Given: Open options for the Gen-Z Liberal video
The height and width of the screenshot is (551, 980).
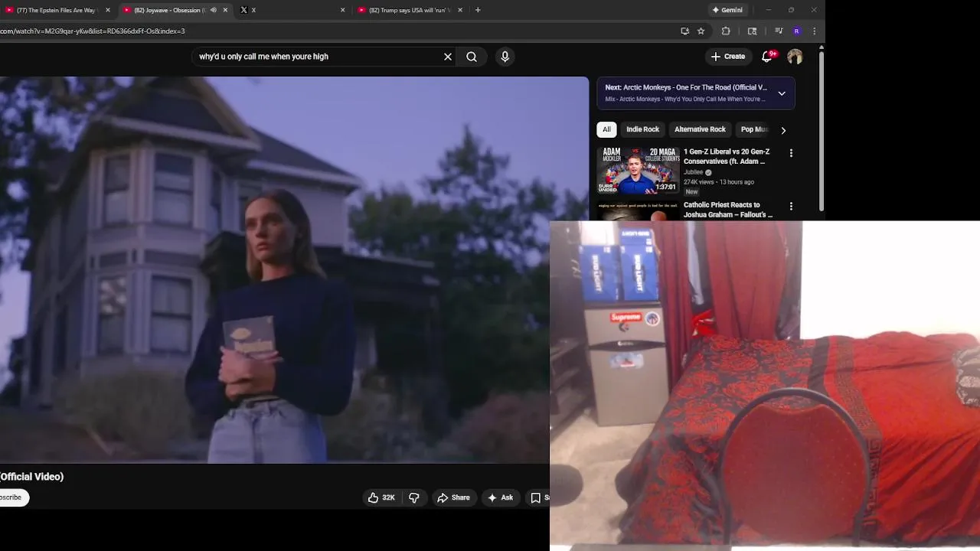Looking at the screenshot, I should pyautogui.click(x=791, y=153).
